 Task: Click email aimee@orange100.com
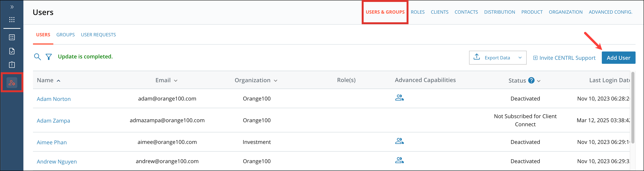click(167, 142)
